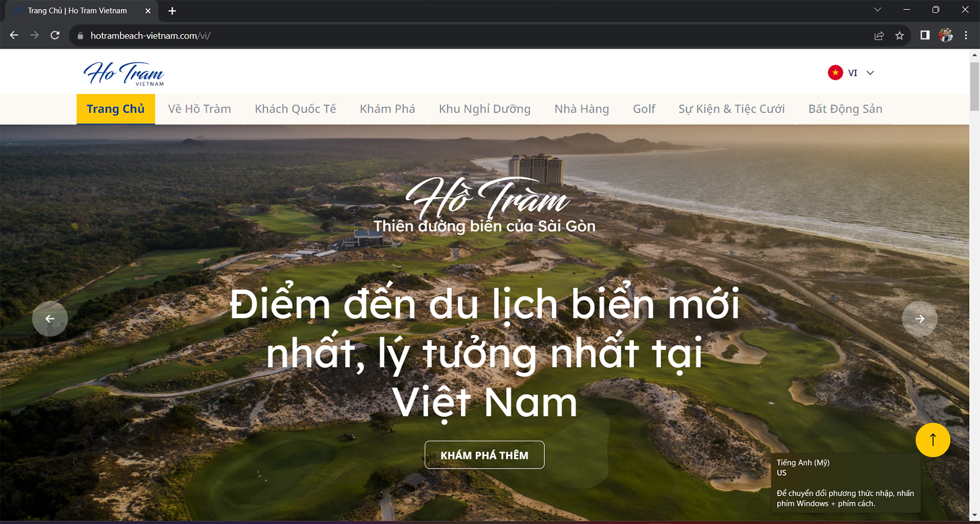Reload the page with refresh icon

[x=55, y=35]
